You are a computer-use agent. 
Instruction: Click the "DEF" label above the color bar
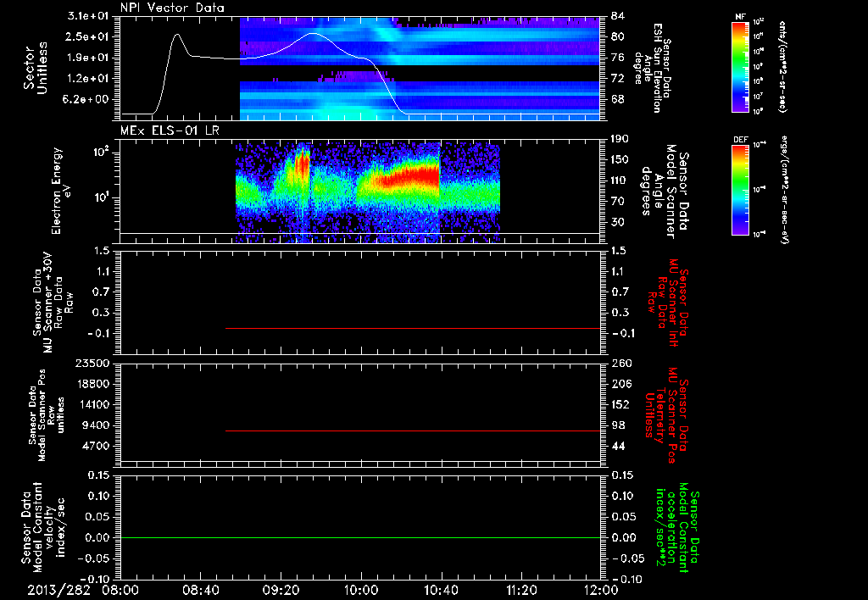(x=741, y=140)
